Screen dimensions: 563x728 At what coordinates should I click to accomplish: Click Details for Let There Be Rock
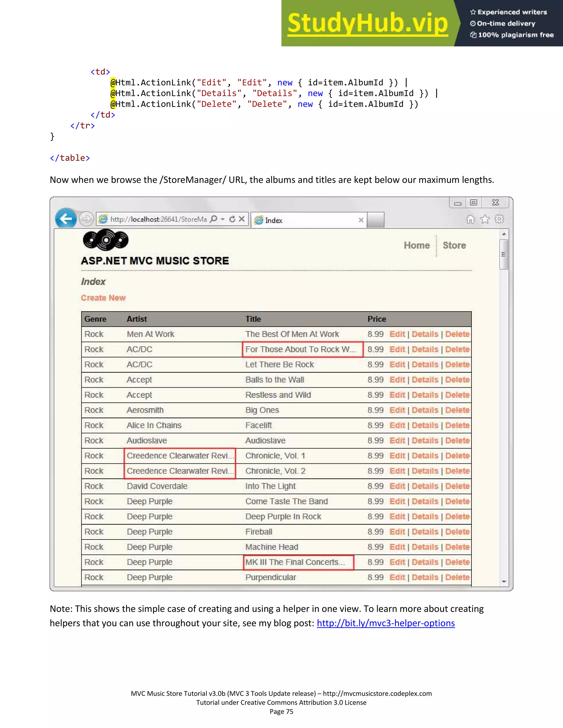[x=425, y=364]
